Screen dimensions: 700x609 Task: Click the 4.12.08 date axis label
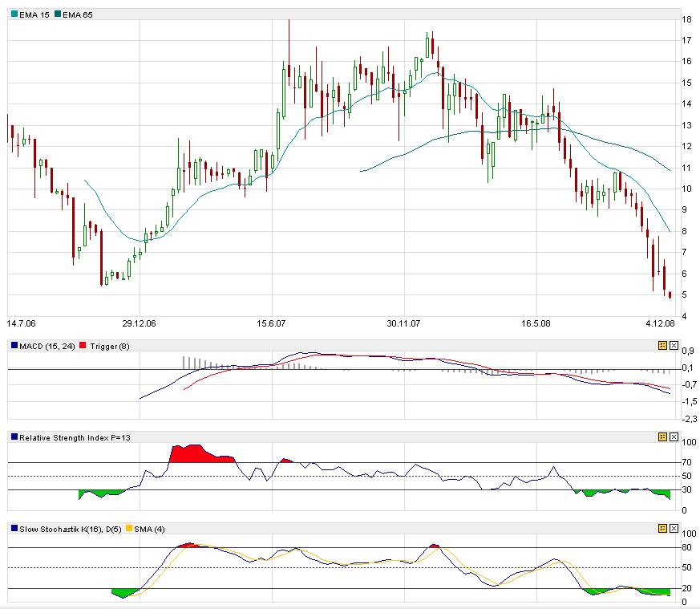tap(660, 323)
